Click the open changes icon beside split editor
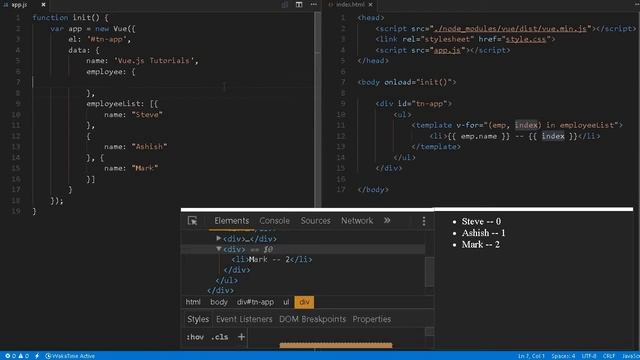The height and width of the screenshot is (360, 640). pyautogui.click(x=284, y=4)
